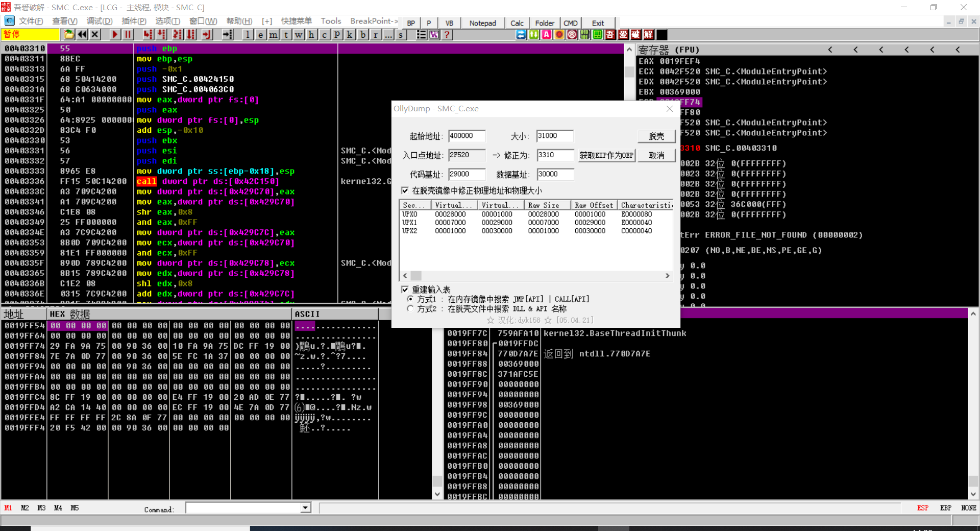Click the pink letter A plugin icon

click(546, 35)
